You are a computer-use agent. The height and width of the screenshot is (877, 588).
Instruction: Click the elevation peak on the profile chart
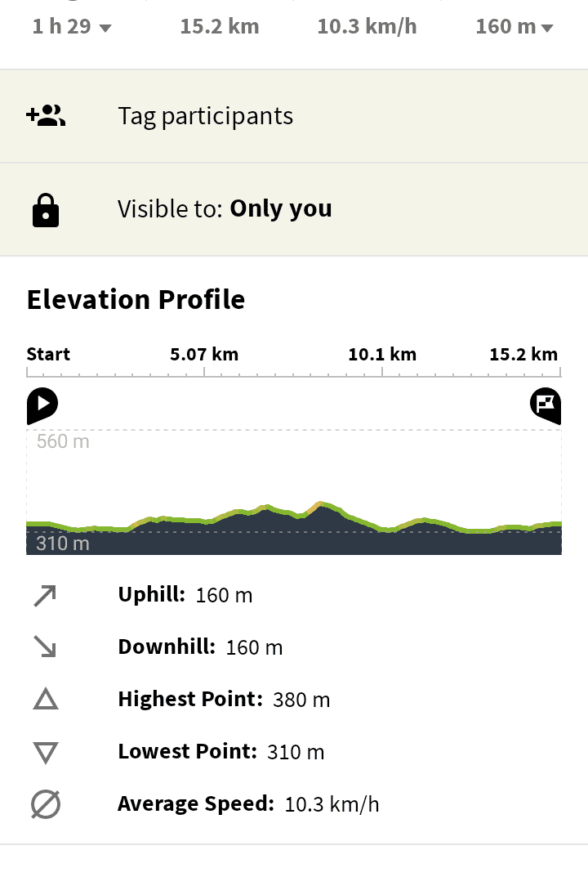(322, 503)
